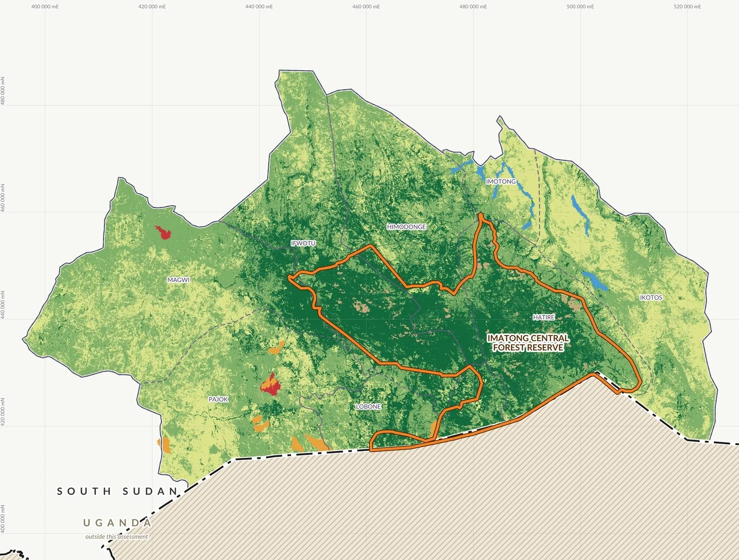This screenshot has height=560, width=739.
Task: Click the 520 000 mE easting label
Action: click(x=687, y=6)
